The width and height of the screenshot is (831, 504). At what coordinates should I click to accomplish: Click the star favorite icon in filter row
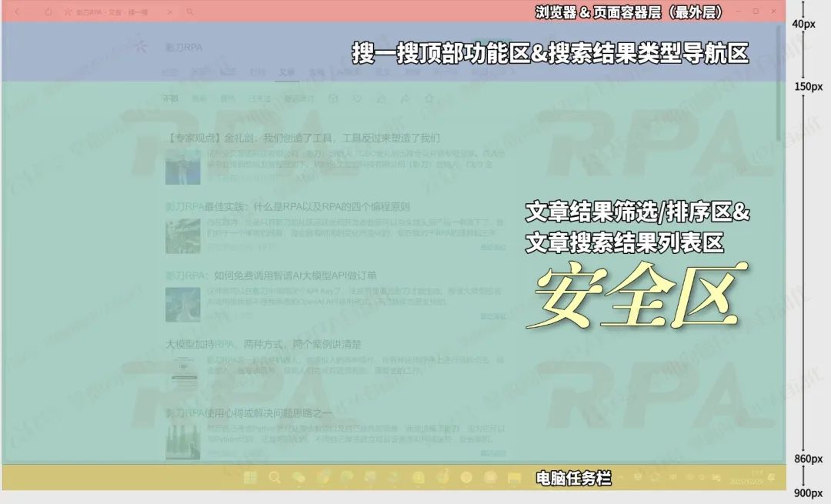pos(429,98)
